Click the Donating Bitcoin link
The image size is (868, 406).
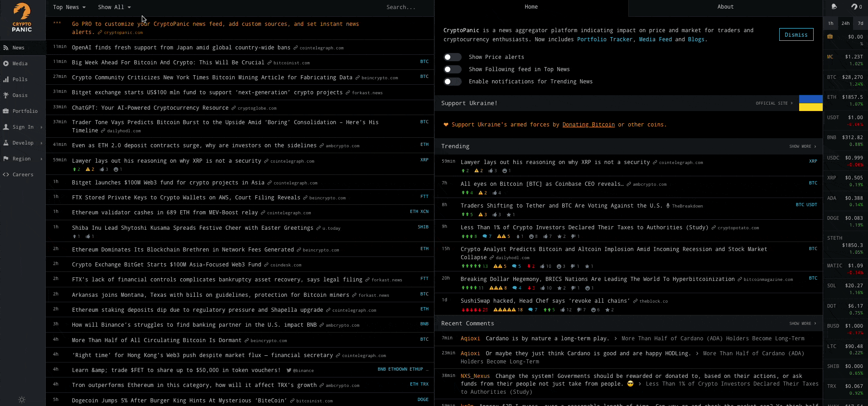coord(588,125)
